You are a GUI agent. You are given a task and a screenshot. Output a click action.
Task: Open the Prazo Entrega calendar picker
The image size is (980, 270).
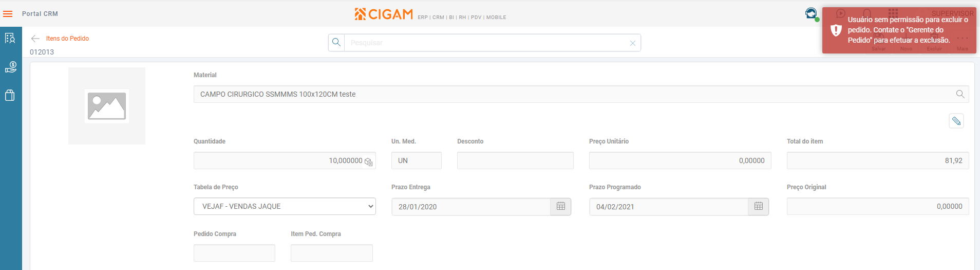click(x=561, y=206)
